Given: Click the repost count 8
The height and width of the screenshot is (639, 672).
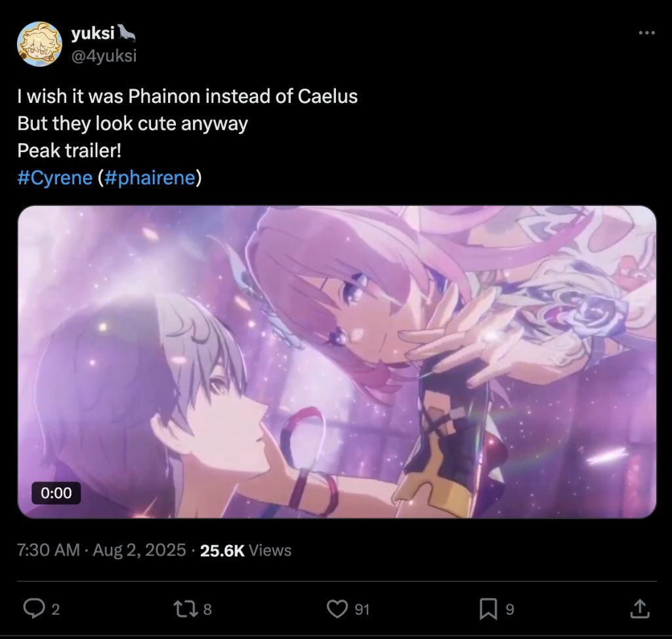Looking at the screenshot, I should 207,609.
